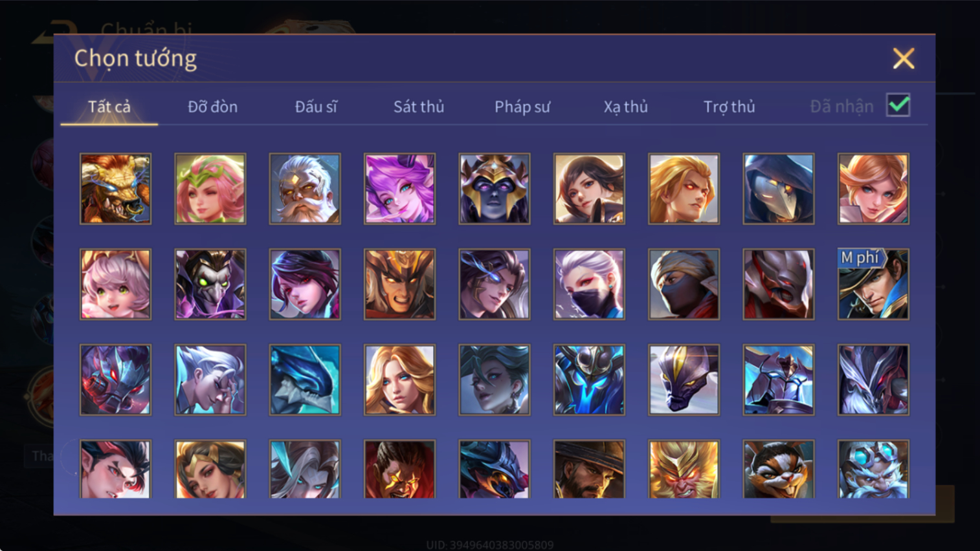
Task: Select the golden bull hero portrait
Action: coord(115,189)
